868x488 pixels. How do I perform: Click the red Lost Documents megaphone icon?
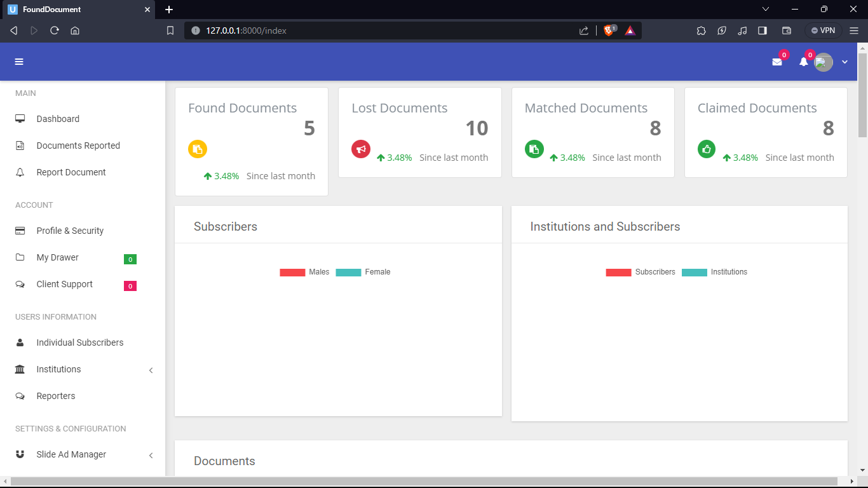tap(361, 149)
